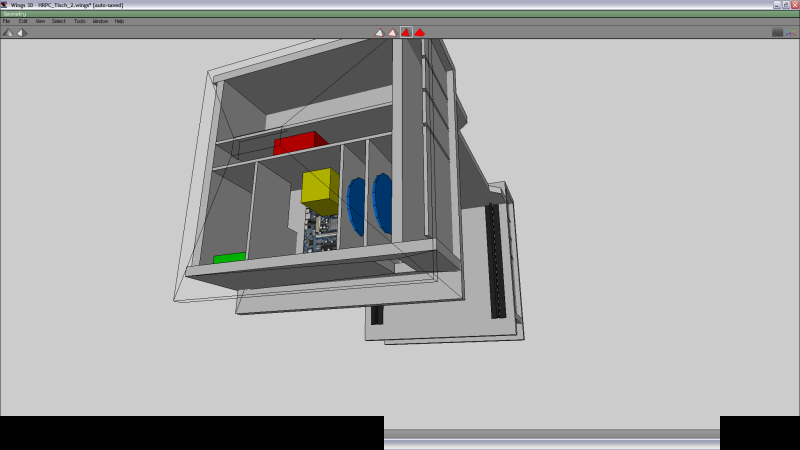Switch to edge selection mode
Viewport: 800px width, 450px height.
click(x=393, y=32)
